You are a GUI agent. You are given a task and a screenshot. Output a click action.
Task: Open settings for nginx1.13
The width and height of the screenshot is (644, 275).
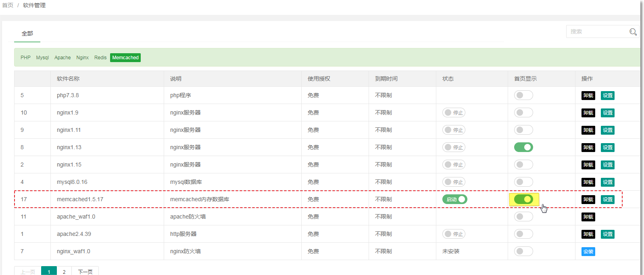[x=607, y=148]
